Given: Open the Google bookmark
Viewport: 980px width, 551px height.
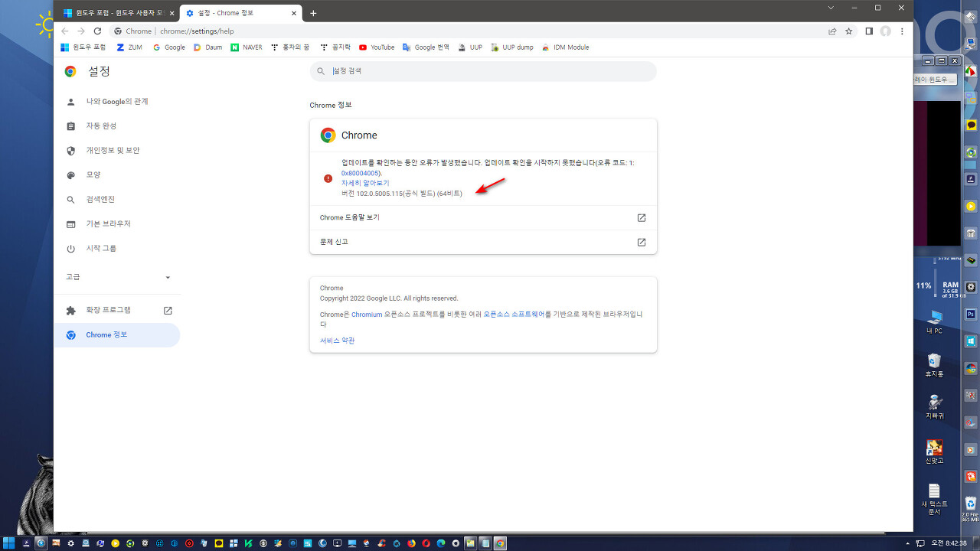Looking at the screenshot, I should coord(169,47).
